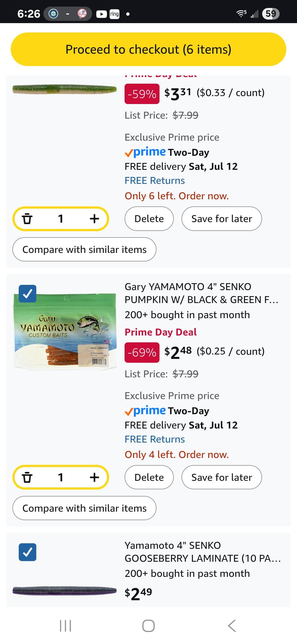Tap the Ring notification icon in status bar
The width and height of the screenshot is (297, 644).
click(114, 14)
